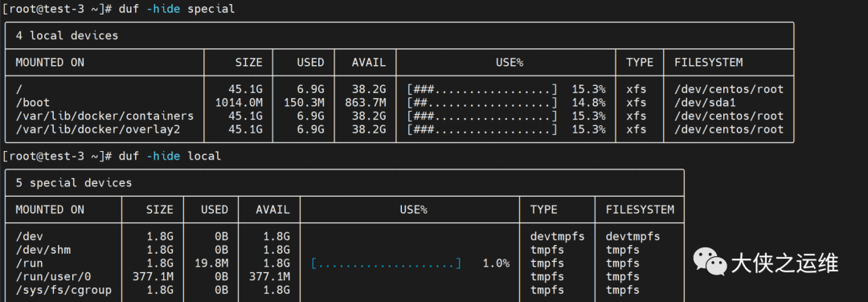
Task: Click the 'duf -hide special' command text
Action: pyautogui.click(x=177, y=9)
